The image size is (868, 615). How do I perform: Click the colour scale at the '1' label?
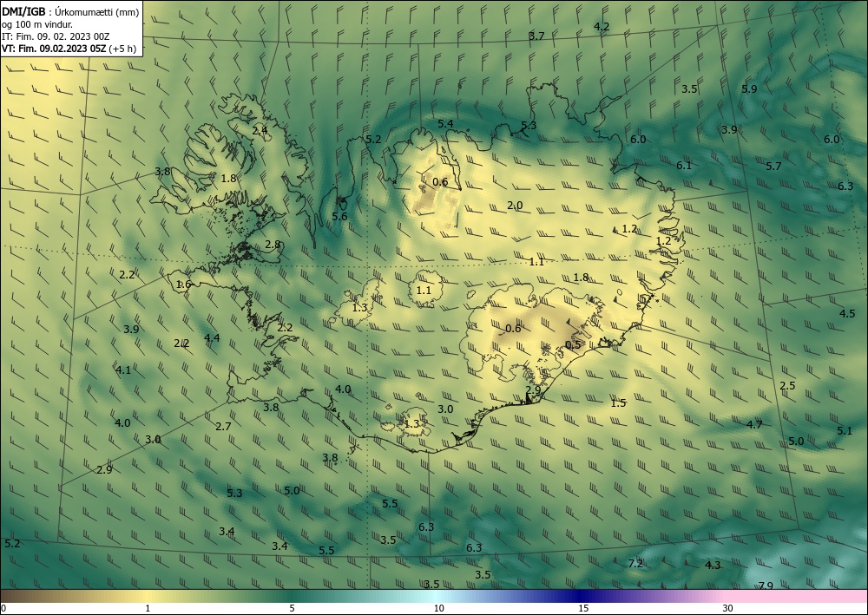(148, 608)
